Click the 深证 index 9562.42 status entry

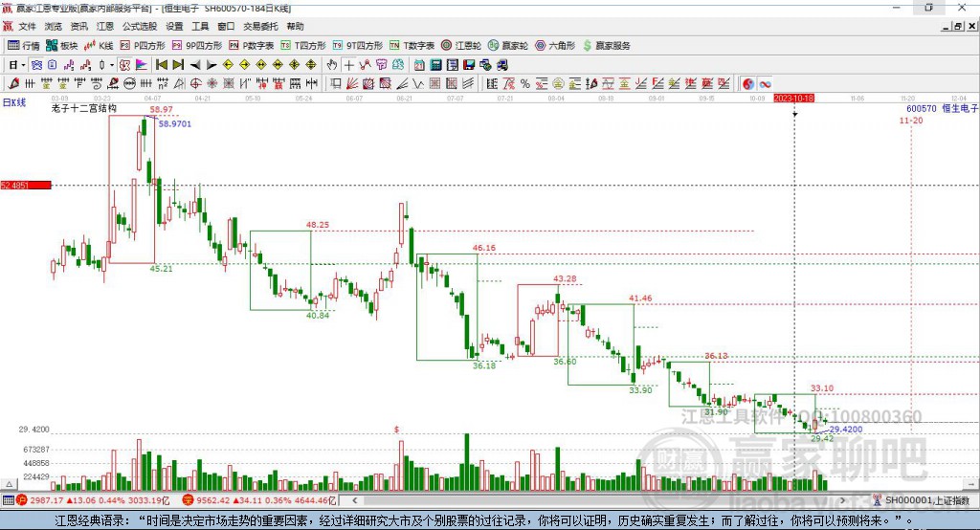tap(258, 500)
